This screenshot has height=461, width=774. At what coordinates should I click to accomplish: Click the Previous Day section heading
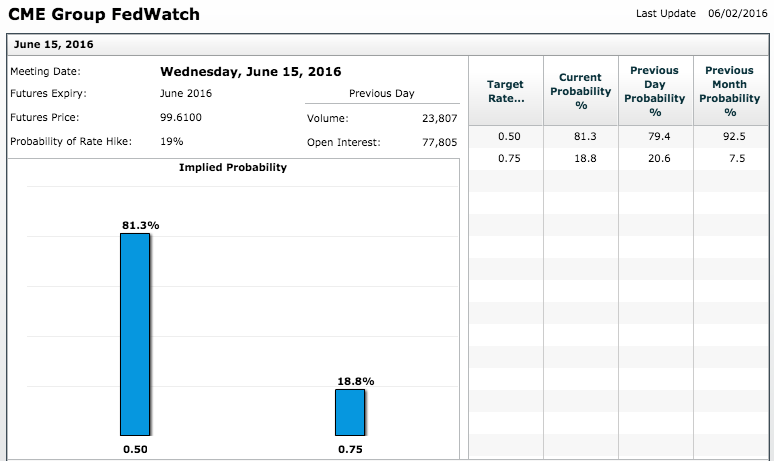pyautogui.click(x=382, y=93)
